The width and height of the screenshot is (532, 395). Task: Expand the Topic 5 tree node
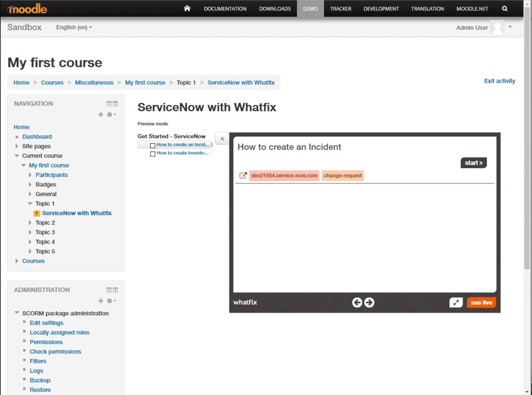(x=30, y=252)
